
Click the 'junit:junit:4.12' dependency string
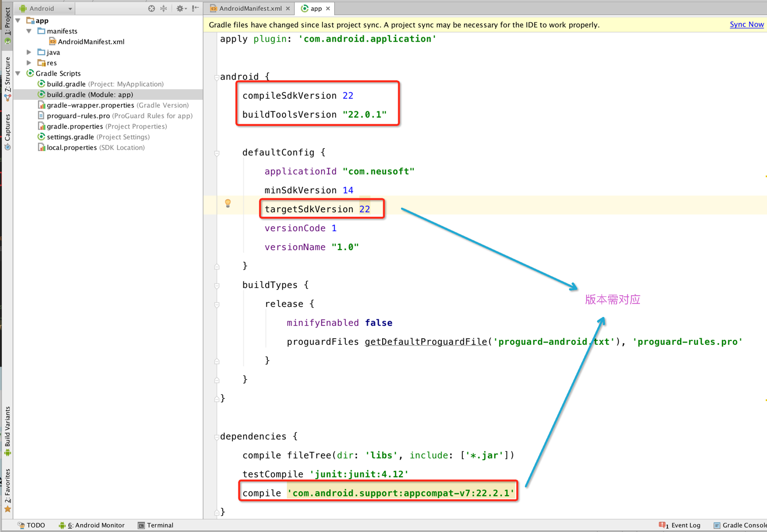359,475
